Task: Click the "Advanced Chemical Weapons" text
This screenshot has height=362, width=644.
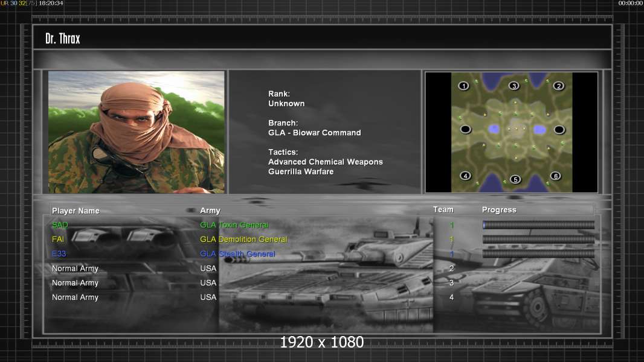Action: (x=325, y=162)
